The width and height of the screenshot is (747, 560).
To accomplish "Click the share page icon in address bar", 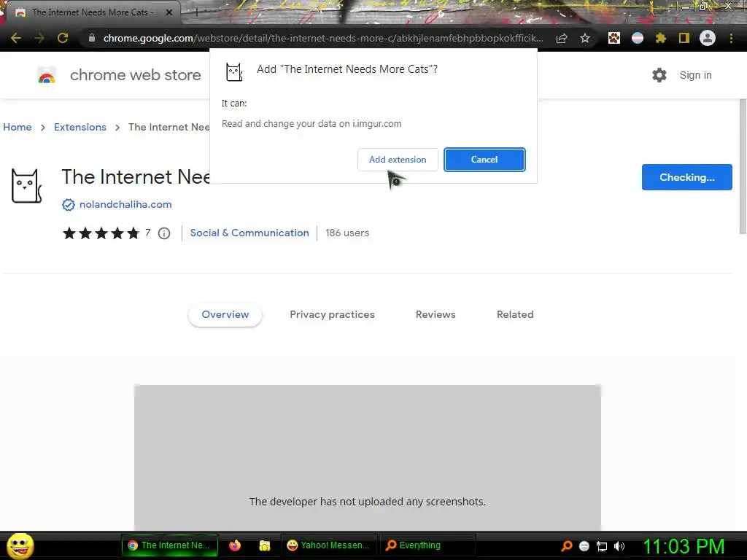I will 562,38.
